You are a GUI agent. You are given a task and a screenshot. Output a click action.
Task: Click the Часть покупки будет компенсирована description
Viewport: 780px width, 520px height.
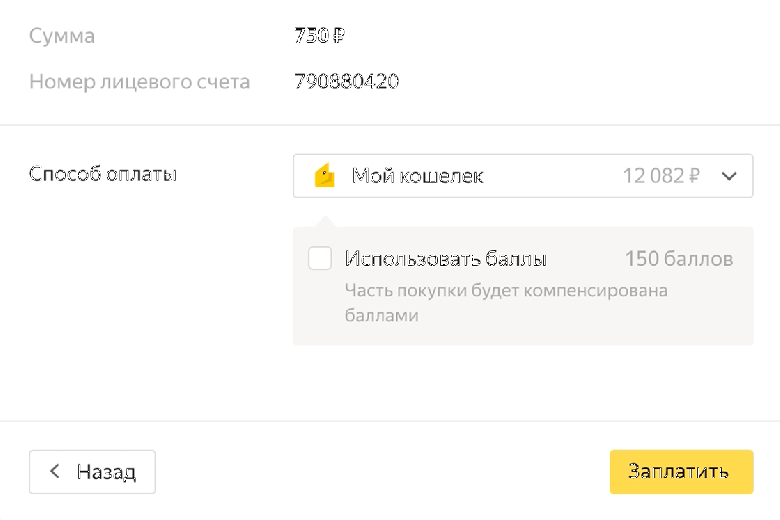point(505,291)
